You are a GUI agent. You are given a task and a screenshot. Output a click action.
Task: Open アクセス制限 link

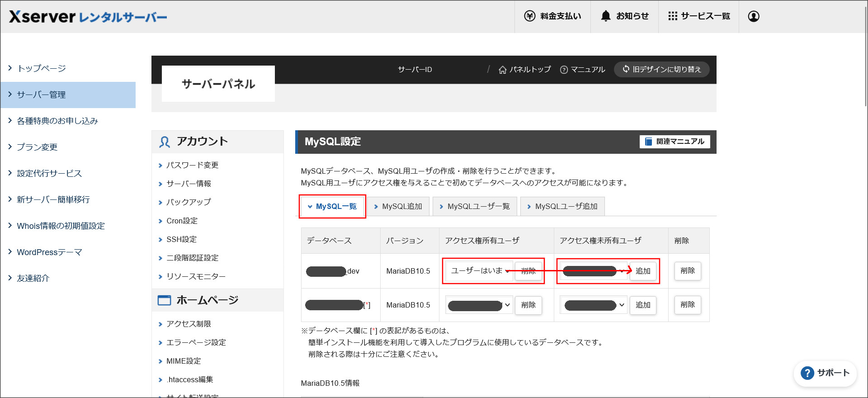(x=189, y=324)
